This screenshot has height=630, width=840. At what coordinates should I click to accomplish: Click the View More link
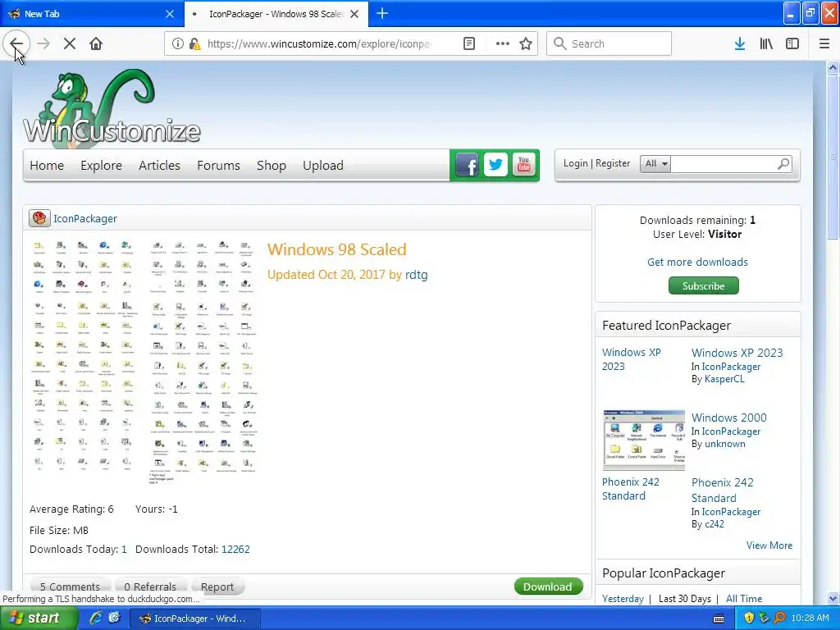pos(769,546)
